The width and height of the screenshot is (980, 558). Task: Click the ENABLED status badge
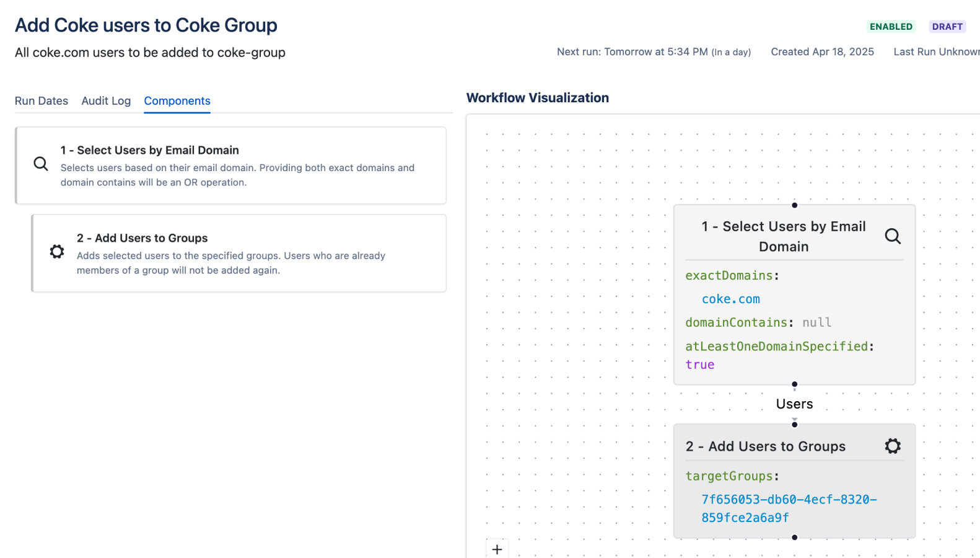(x=891, y=27)
